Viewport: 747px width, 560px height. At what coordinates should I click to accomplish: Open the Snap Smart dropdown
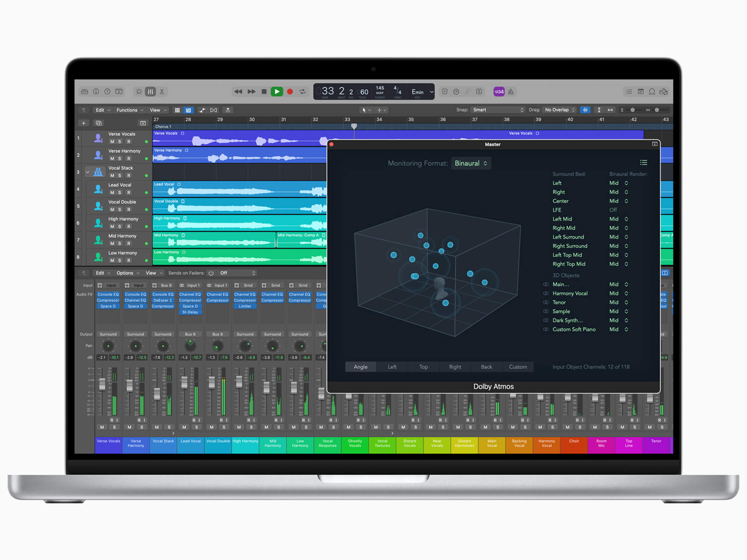(498, 110)
